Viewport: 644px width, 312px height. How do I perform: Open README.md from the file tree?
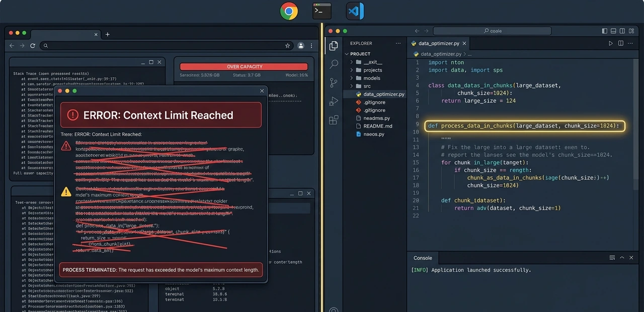click(377, 126)
